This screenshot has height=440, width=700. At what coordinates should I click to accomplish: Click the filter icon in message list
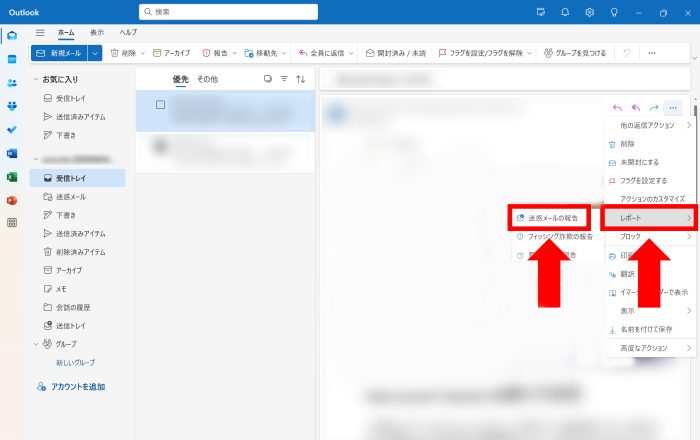click(284, 78)
